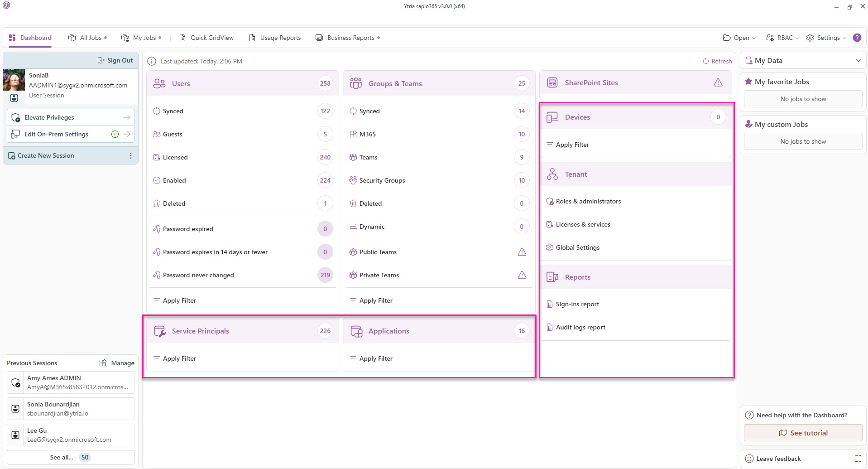
Task: Click the Service Principals wrench icon
Action: point(159,331)
